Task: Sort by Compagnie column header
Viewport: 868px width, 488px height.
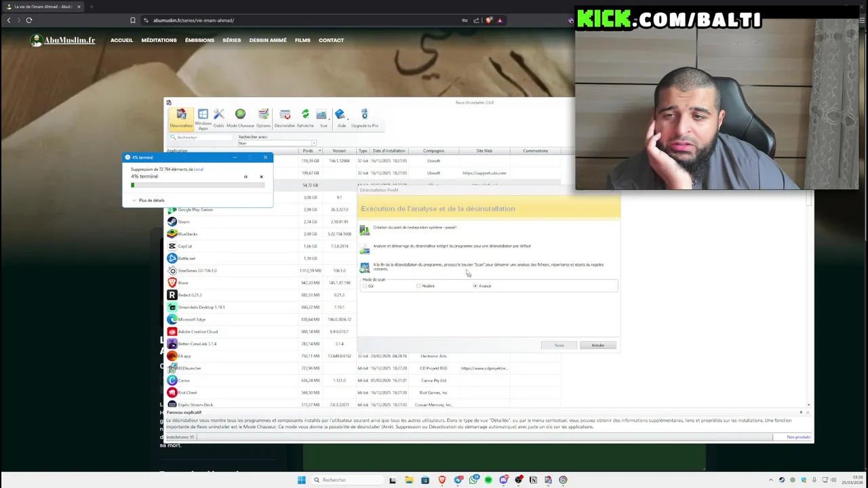Action: (x=433, y=151)
